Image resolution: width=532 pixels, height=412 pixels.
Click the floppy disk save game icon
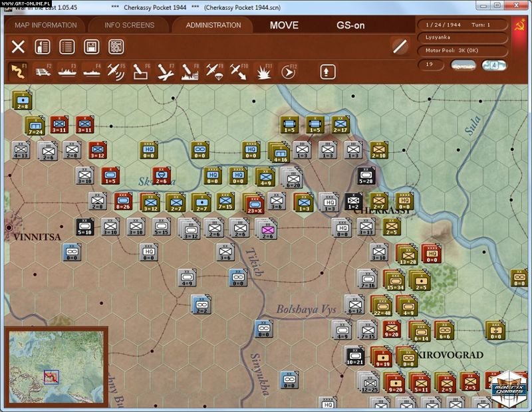[x=92, y=47]
